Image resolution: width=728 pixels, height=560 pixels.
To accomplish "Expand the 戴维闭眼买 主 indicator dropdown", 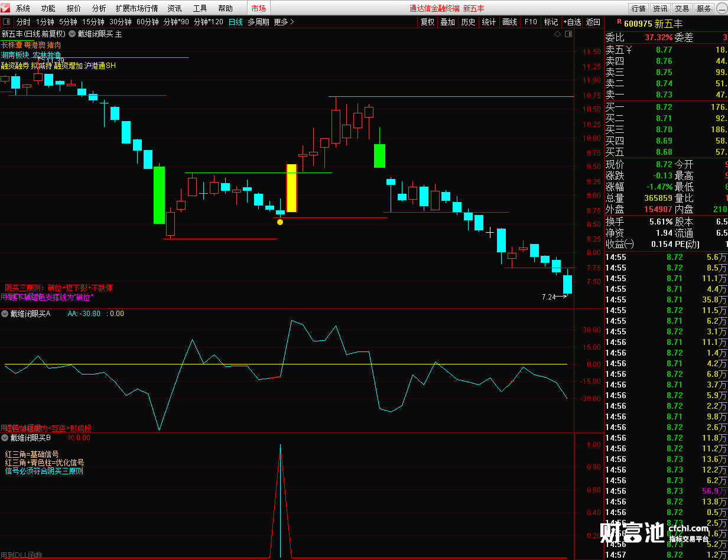I will click(72, 34).
